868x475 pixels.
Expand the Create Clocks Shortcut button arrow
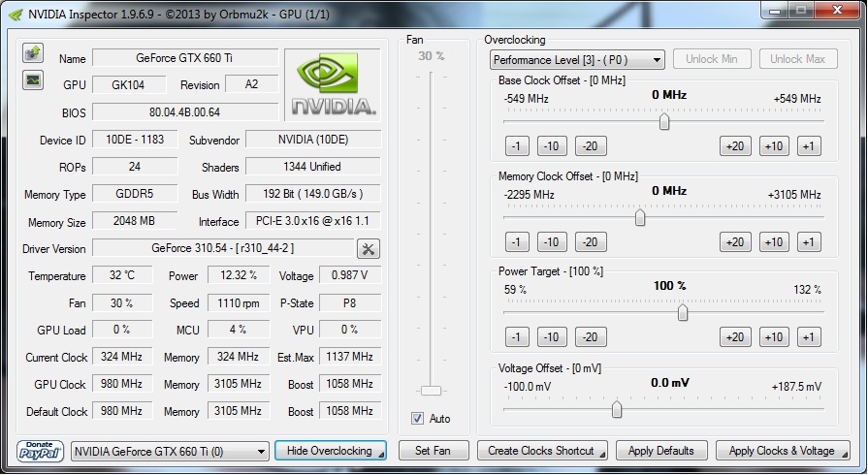point(602,455)
